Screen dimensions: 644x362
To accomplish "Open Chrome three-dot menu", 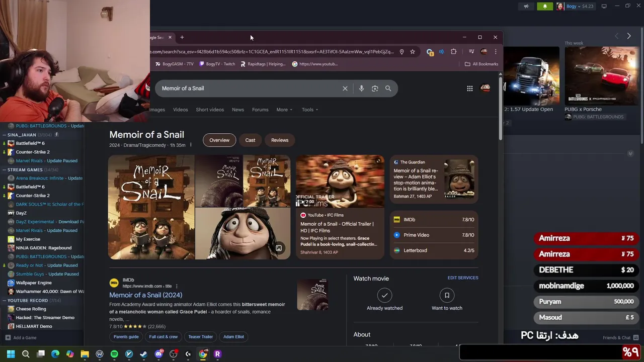I will (x=496, y=52).
